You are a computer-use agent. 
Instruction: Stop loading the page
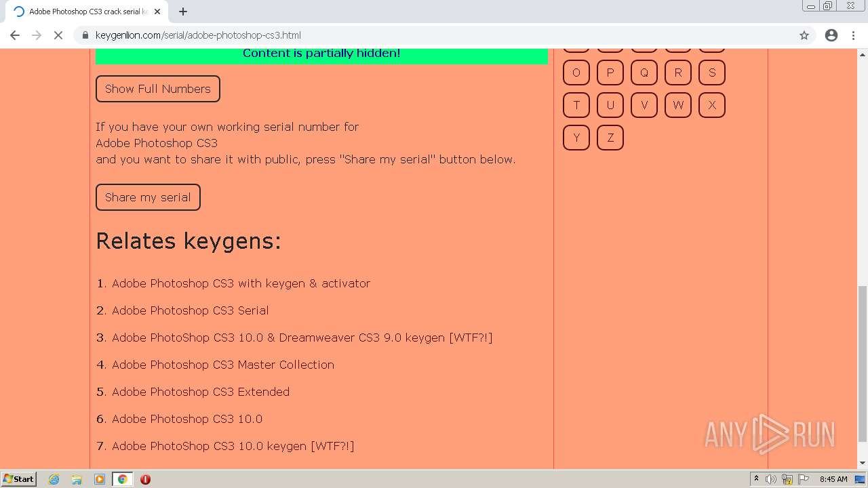pos(58,35)
